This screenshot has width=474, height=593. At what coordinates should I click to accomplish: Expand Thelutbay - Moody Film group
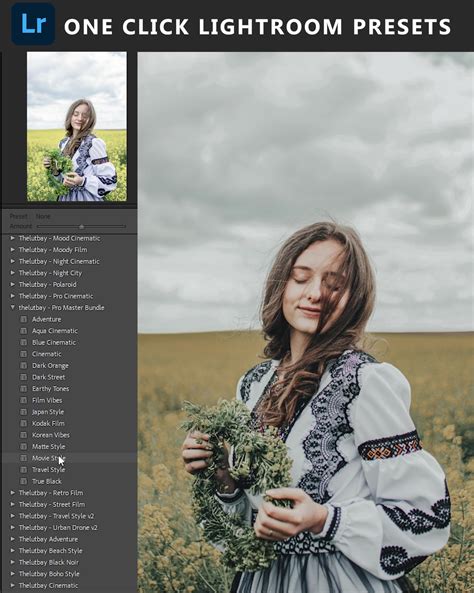point(12,250)
